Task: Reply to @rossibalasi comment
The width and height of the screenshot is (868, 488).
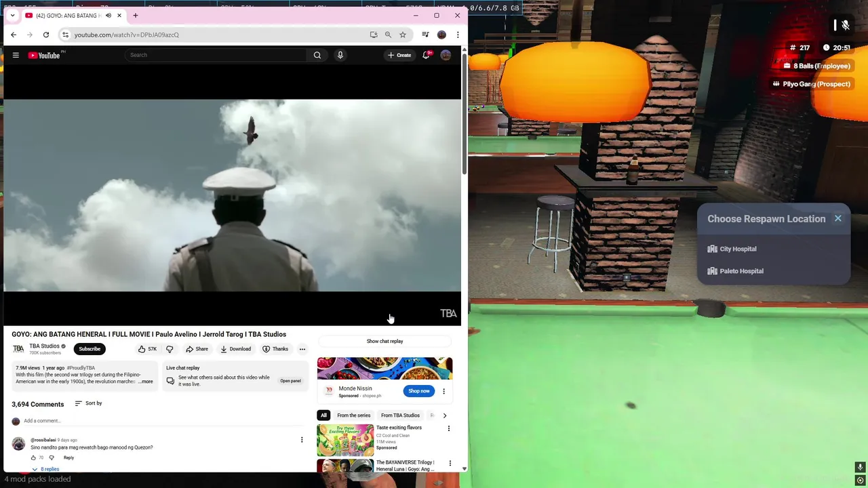Action: tap(68, 457)
